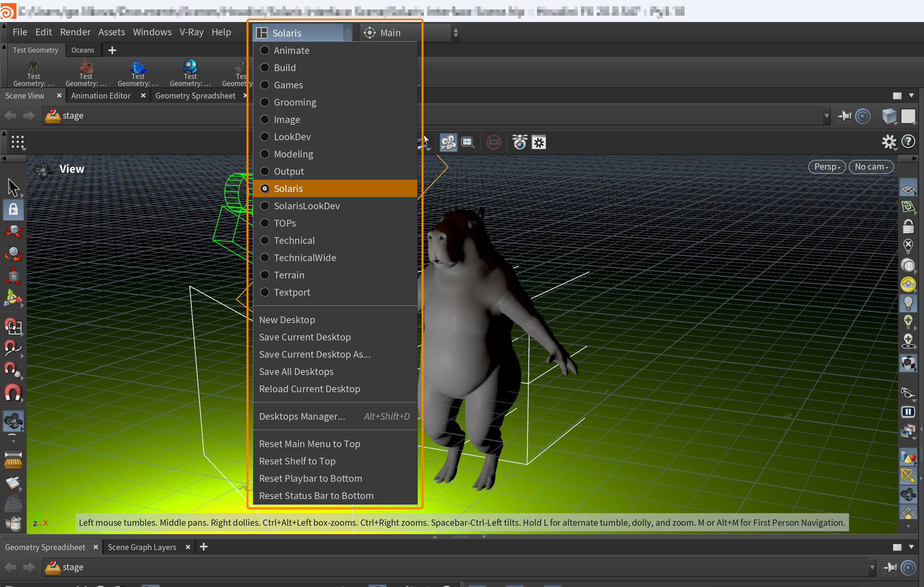
Task: Open the Windows menu
Action: (152, 32)
